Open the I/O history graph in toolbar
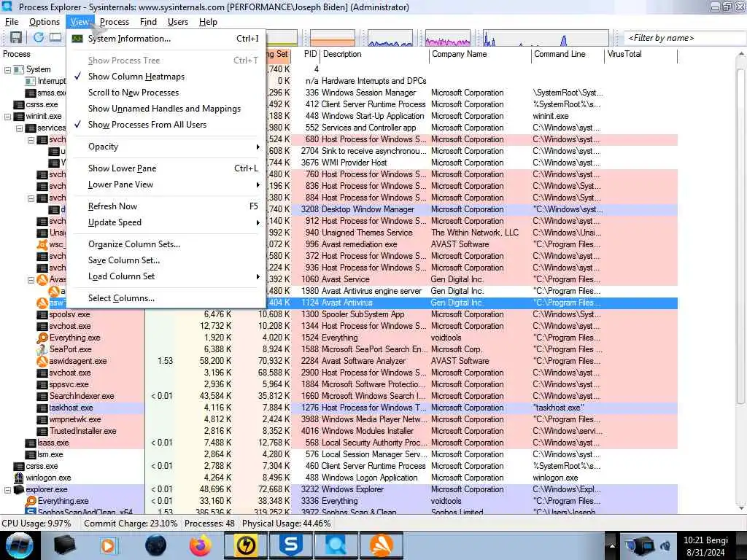This screenshot has height=560, width=747. 390,38
